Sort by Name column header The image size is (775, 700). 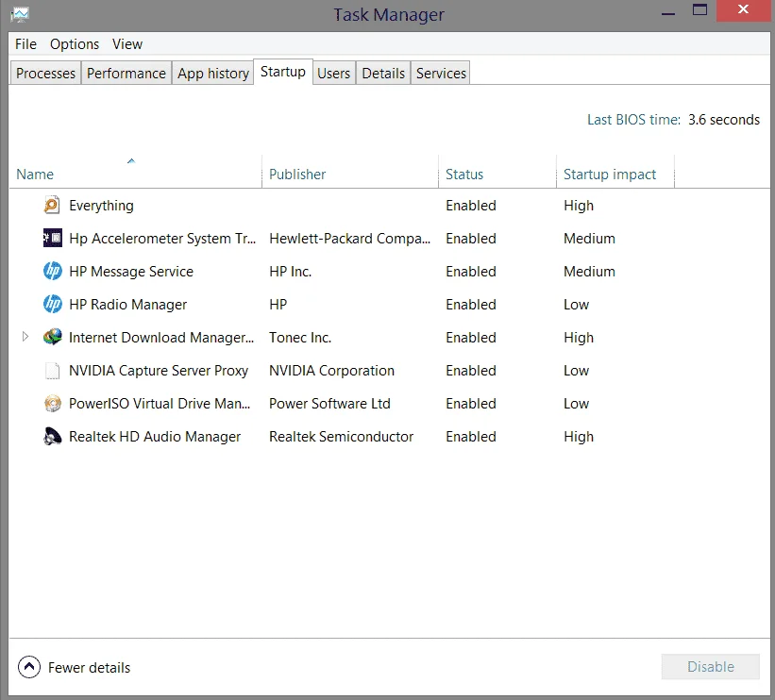point(135,174)
